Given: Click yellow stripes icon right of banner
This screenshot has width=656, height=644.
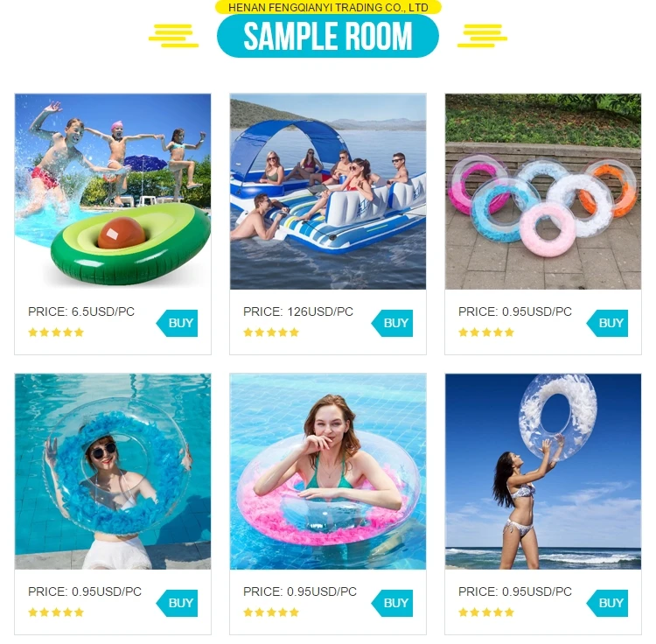Looking at the screenshot, I should tap(482, 36).
